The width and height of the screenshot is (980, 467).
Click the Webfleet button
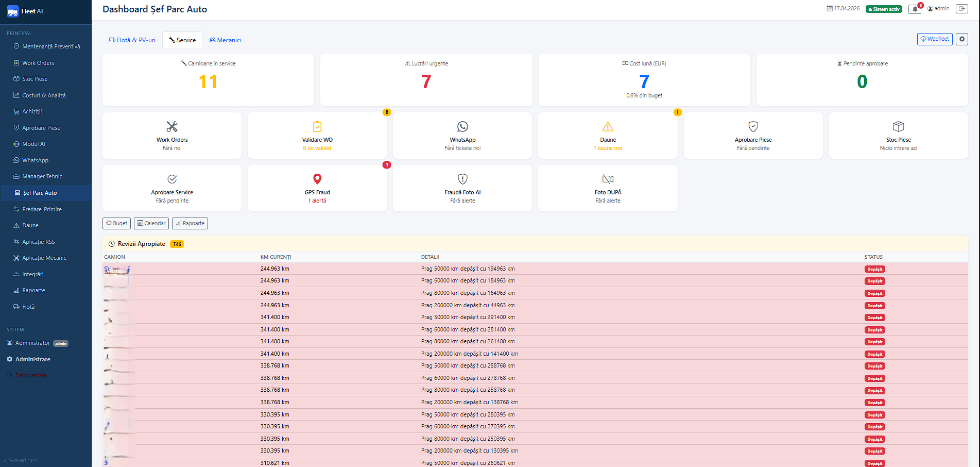935,39
